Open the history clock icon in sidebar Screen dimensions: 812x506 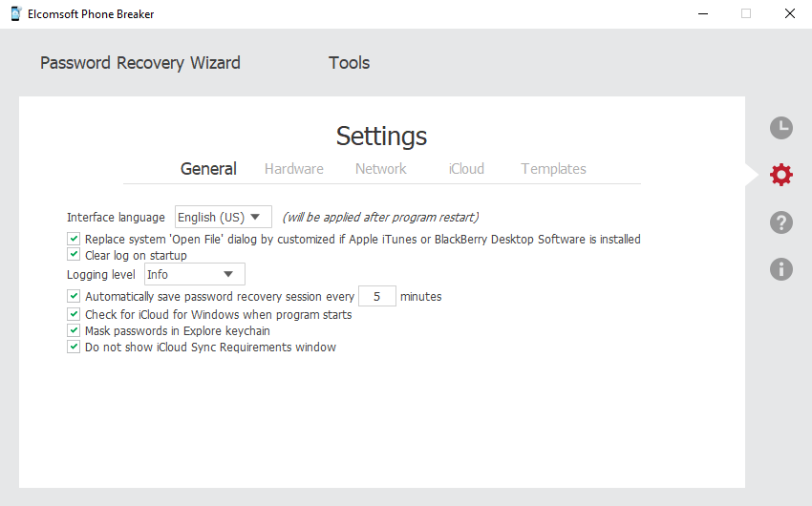780,128
